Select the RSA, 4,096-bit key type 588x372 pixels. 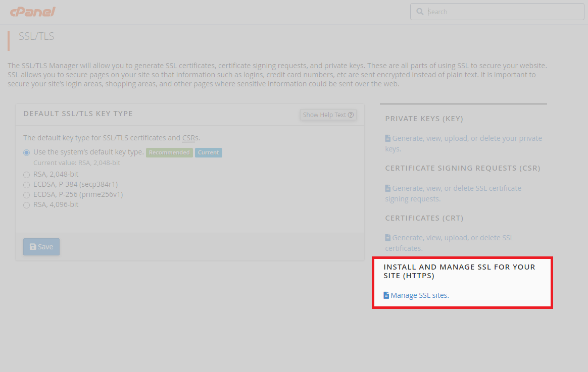[26, 204]
